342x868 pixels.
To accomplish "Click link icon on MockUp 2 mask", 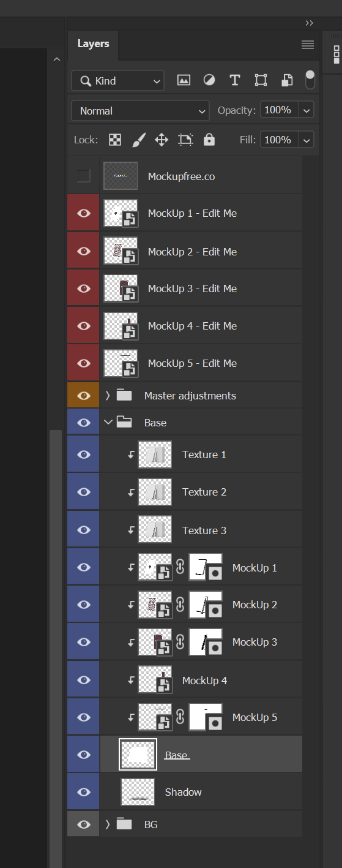I will point(180,605).
